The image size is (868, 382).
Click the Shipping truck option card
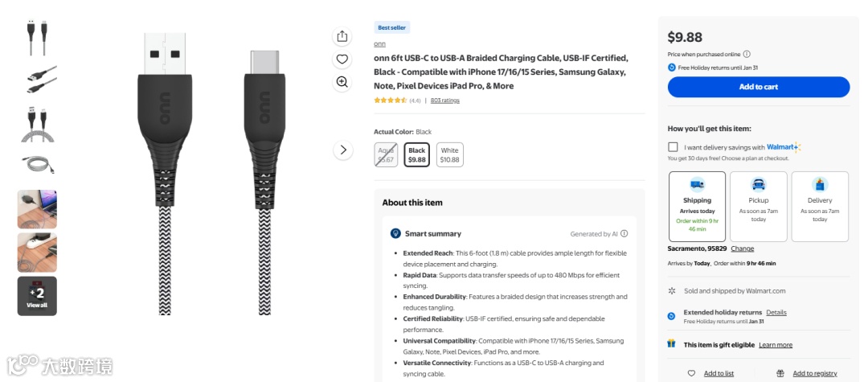click(x=697, y=206)
